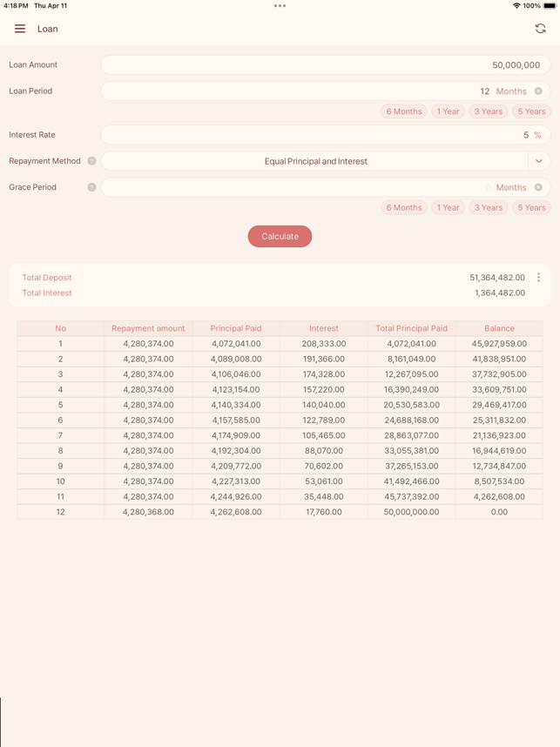Choose 5 Years for Grace Period
The image size is (560, 747).
531,208
